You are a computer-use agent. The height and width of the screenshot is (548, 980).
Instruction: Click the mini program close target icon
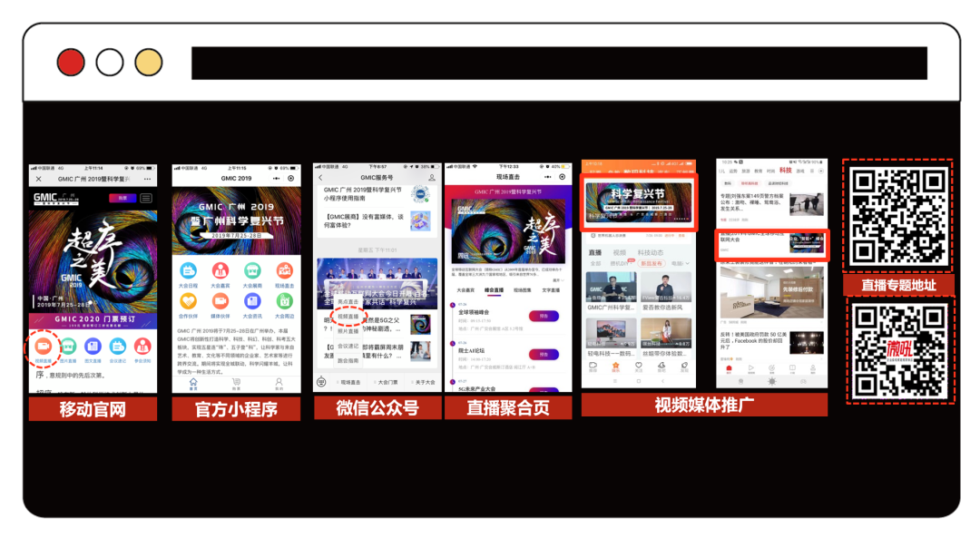click(x=290, y=178)
